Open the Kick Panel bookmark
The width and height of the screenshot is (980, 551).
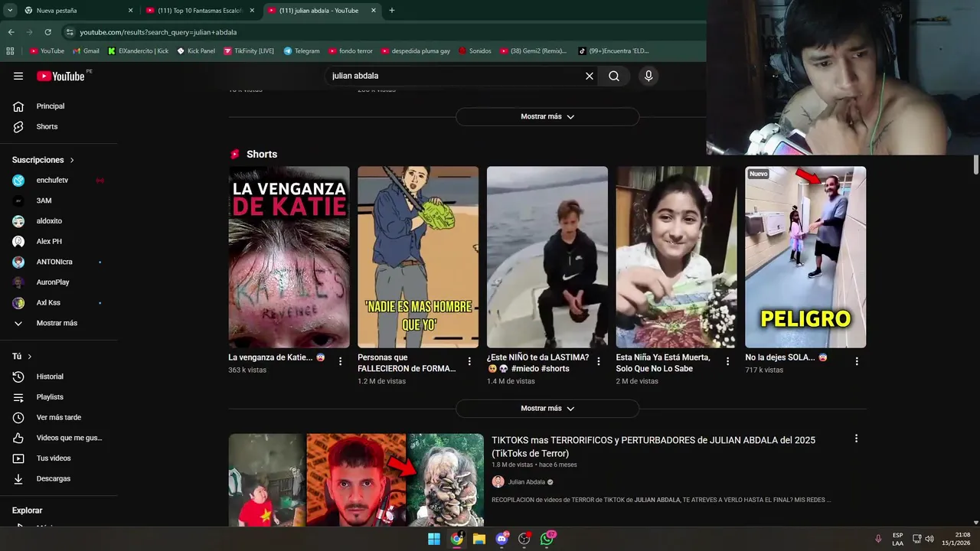[196, 51]
